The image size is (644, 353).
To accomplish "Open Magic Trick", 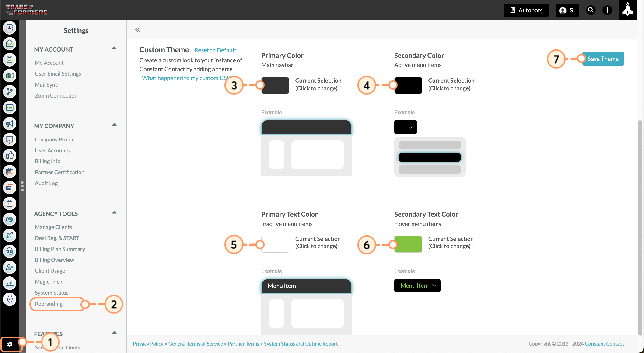I will [x=49, y=282].
